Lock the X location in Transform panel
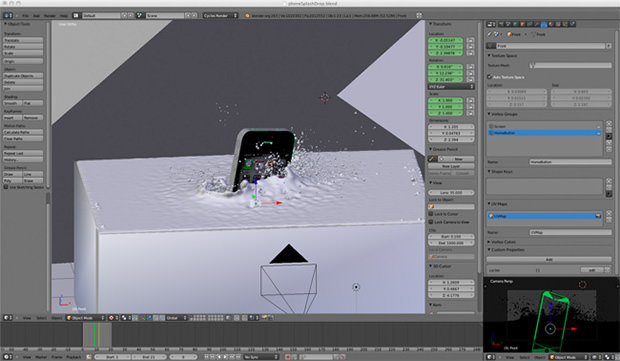620x361 pixels. [470, 40]
